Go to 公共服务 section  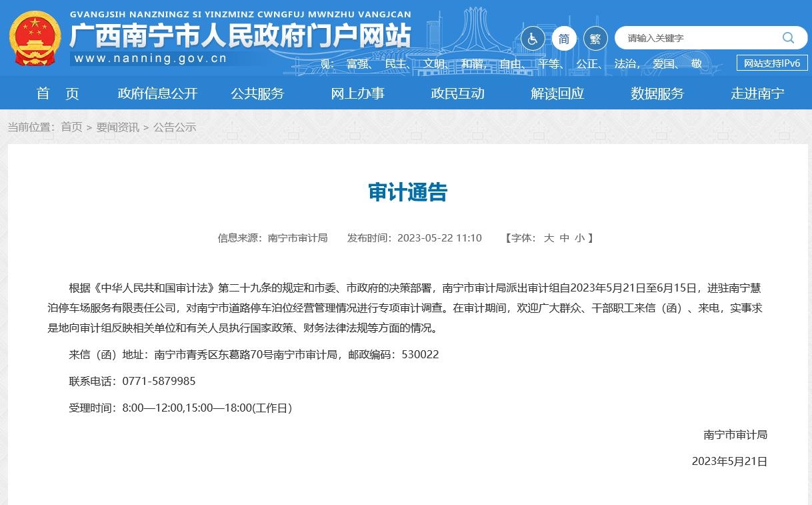(257, 93)
